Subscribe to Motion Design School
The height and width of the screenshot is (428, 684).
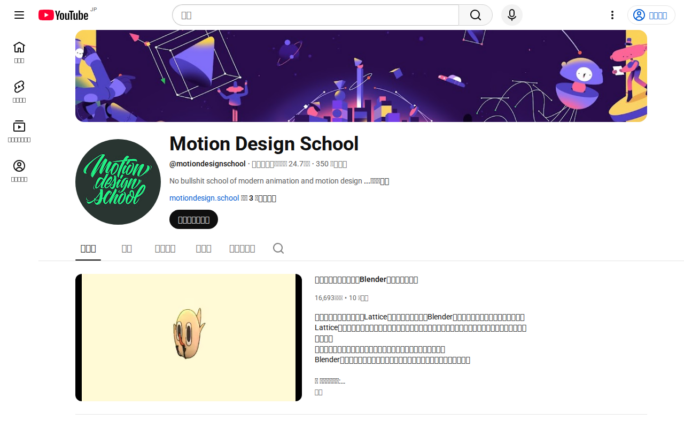click(x=194, y=219)
